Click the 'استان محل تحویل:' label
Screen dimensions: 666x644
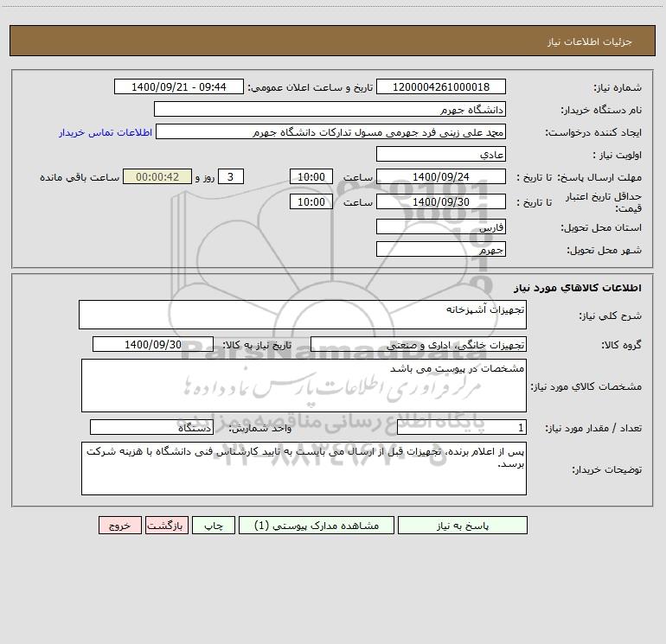(x=601, y=228)
